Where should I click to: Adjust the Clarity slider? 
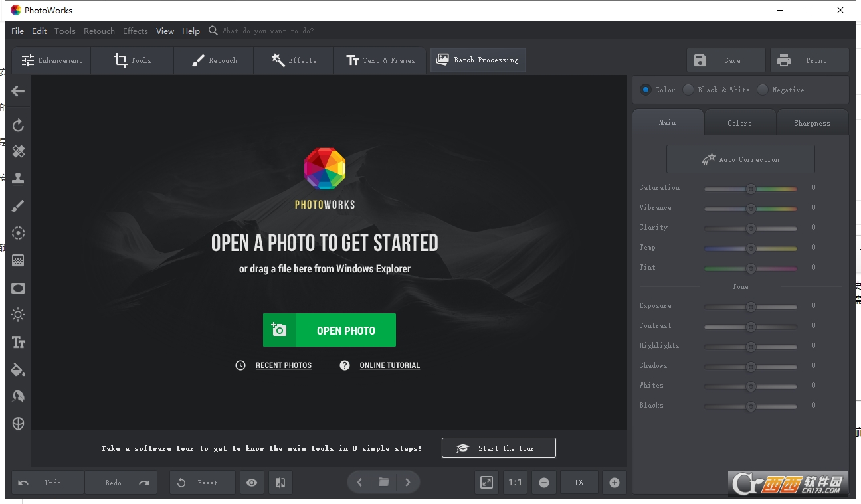coord(751,228)
